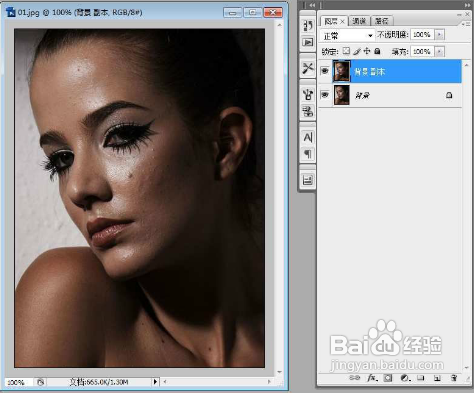
Task: Open the Actions panel icon in dock
Action: (308, 42)
